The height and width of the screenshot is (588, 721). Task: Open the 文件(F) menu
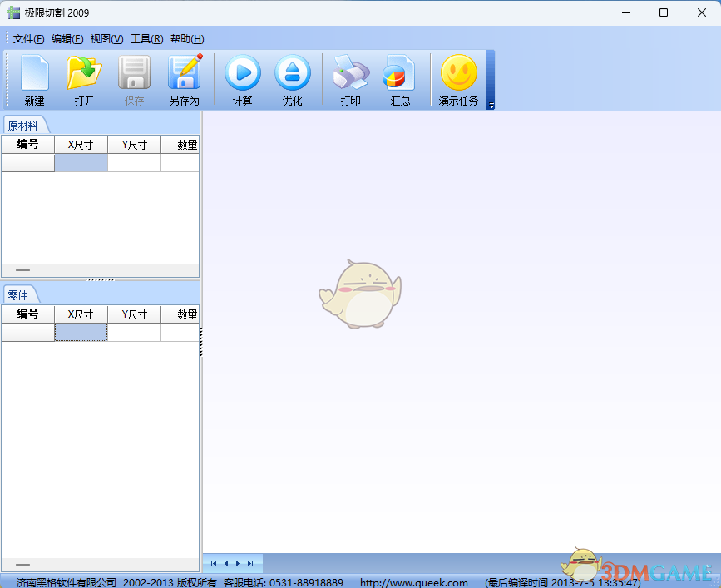tap(25, 38)
